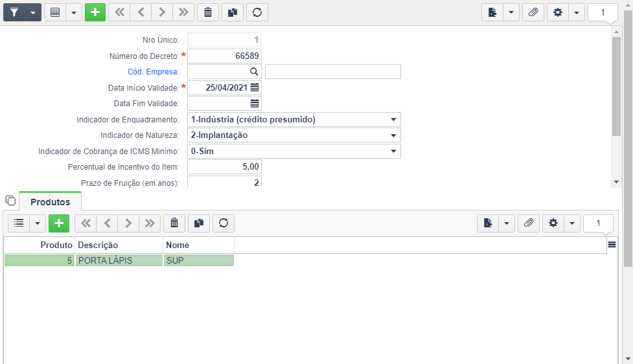Refresh the top form via reload icon
The image size is (633, 364).
click(x=257, y=12)
